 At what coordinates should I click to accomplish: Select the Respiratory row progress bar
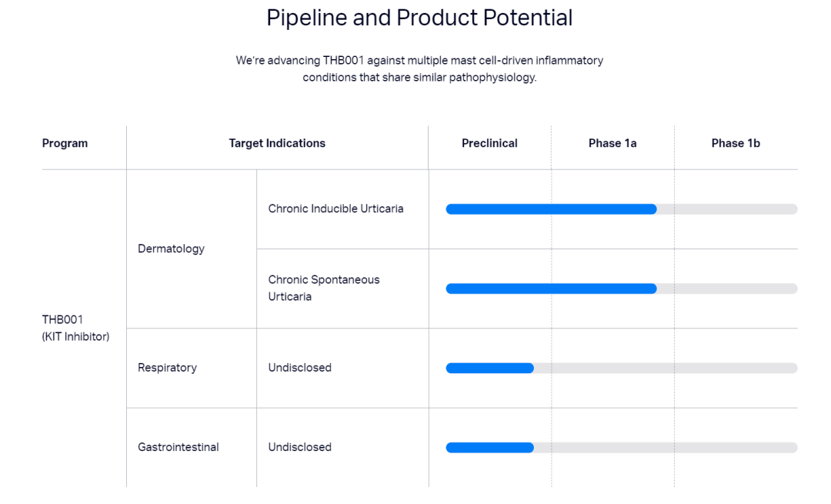621,369
